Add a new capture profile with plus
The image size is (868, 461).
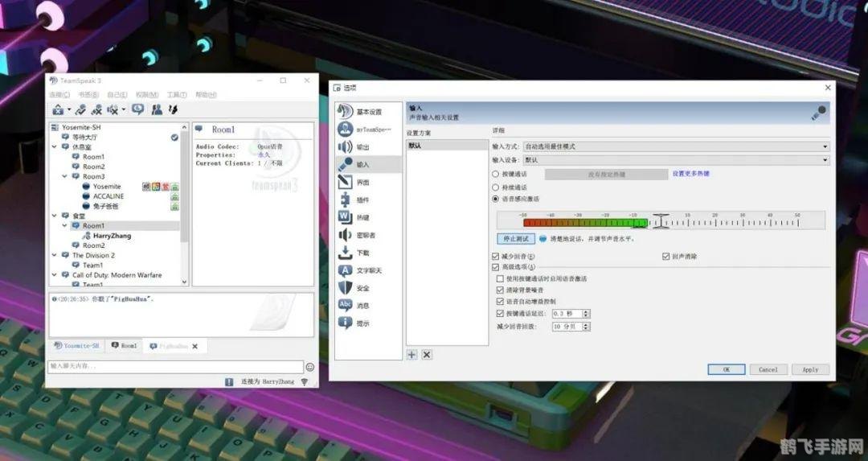pyautogui.click(x=411, y=355)
